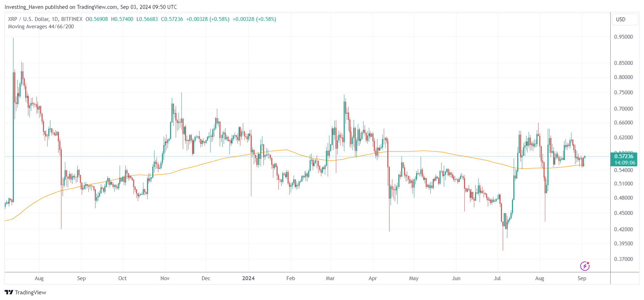Click the current price label 0.57236
Image resolution: width=644 pixels, height=300 pixels.
624,156
